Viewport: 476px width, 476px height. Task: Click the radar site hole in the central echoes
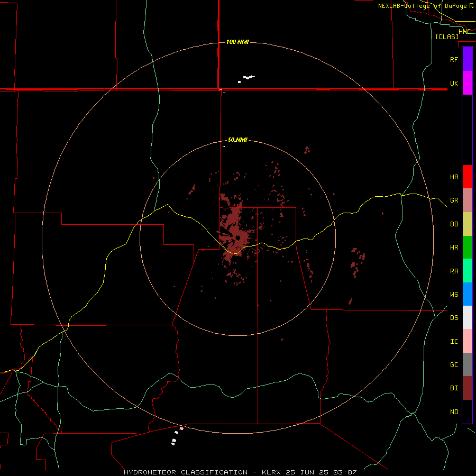[237, 237]
